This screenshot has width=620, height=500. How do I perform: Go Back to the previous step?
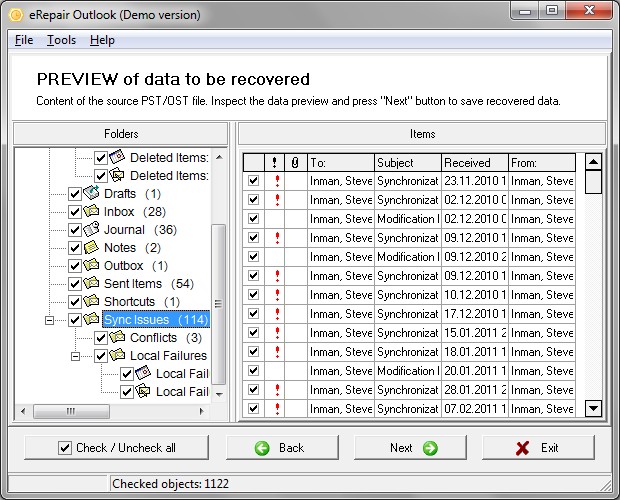pos(282,447)
